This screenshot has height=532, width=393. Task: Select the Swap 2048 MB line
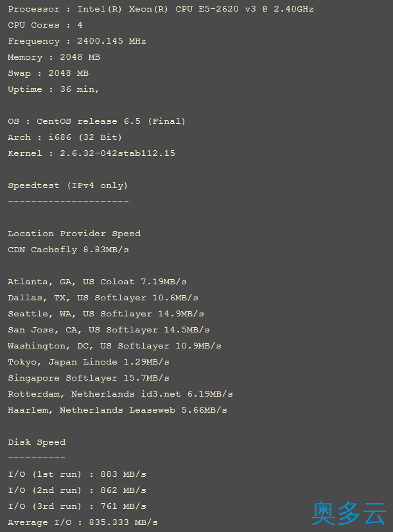(48, 73)
